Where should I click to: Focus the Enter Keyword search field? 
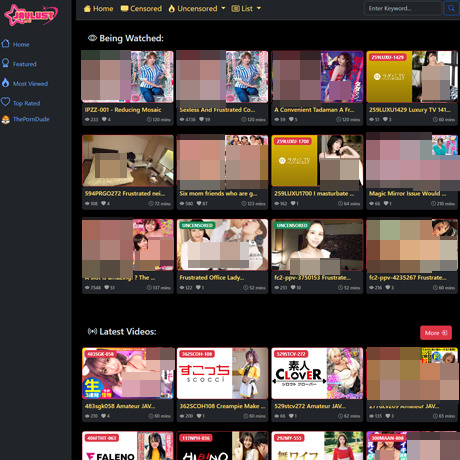[403, 8]
